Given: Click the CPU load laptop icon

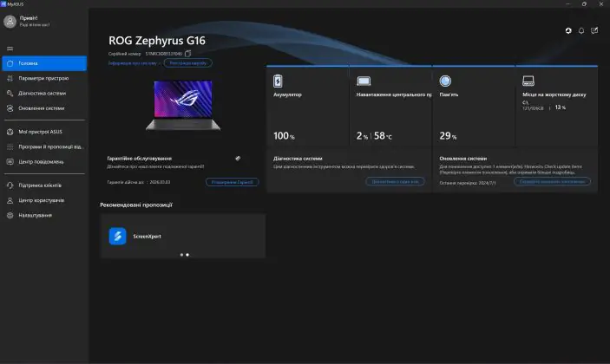Looking at the screenshot, I should [364, 81].
